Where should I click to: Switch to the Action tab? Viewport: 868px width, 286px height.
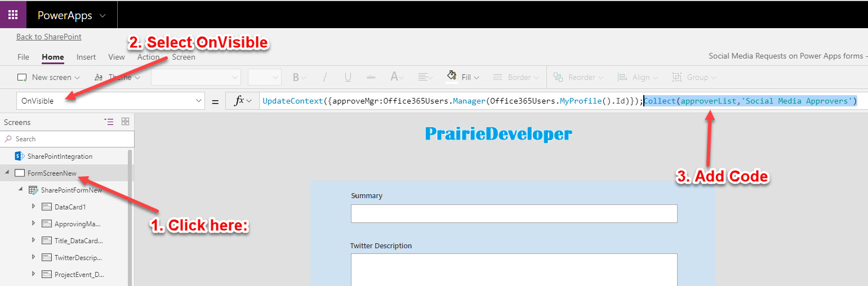tap(148, 57)
